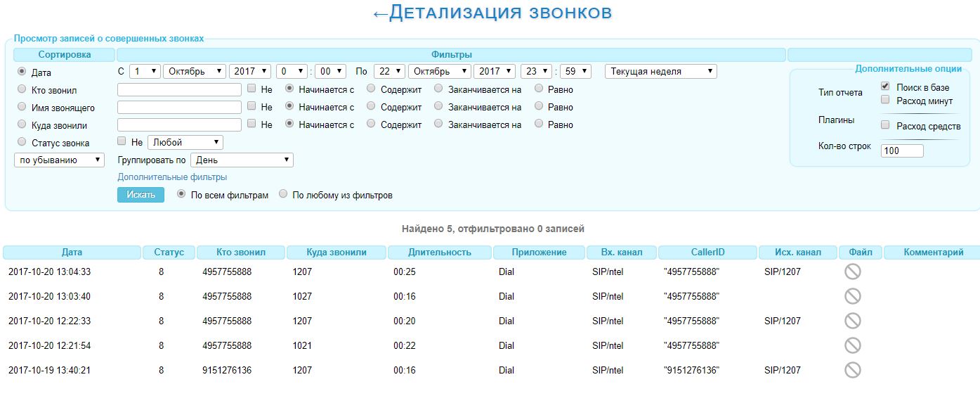Click the file icon for the 13:03:40 call
Screen dimensions: 980x396
coord(852,297)
